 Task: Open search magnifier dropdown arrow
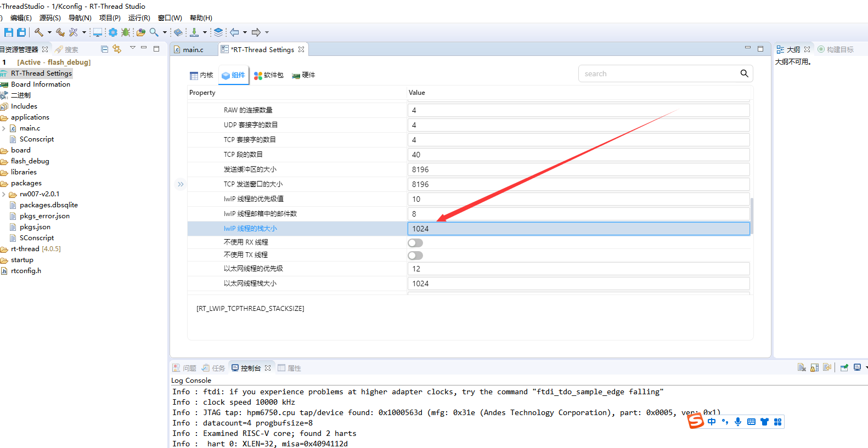(x=165, y=32)
